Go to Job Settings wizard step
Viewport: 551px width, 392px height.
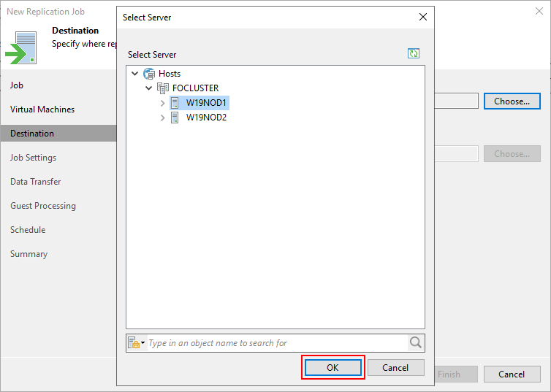pos(33,158)
